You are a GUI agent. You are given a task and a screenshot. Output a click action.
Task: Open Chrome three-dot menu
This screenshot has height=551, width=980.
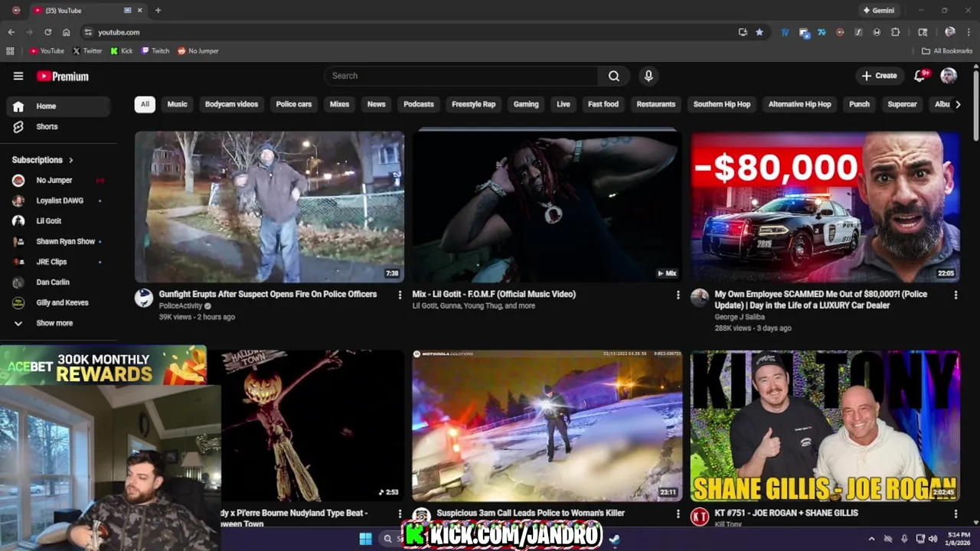(x=969, y=32)
